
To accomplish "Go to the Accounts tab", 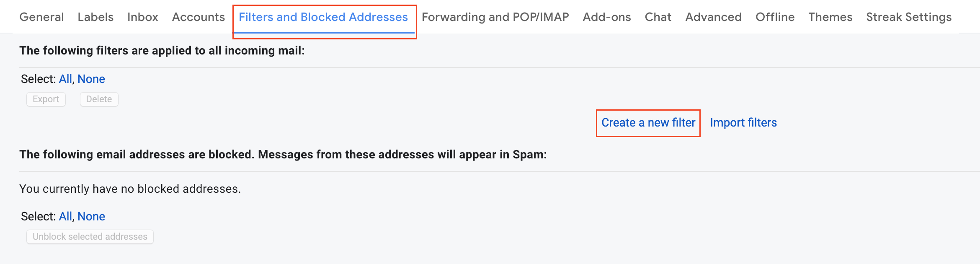I will coord(198,17).
